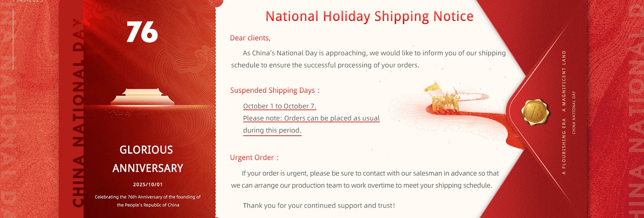644x218 pixels.
Task: Click the gold 76 wax seal
Action: (x=535, y=112)
